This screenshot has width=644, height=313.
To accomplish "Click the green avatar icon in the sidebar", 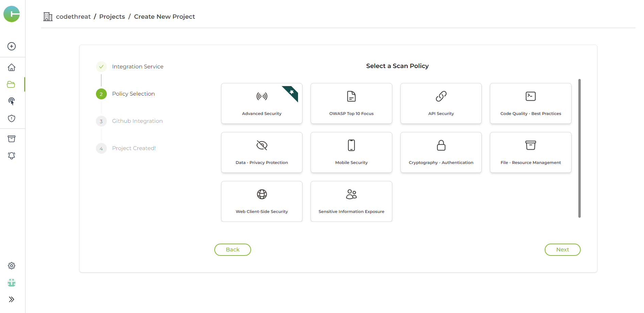I will tap(12, 283).
